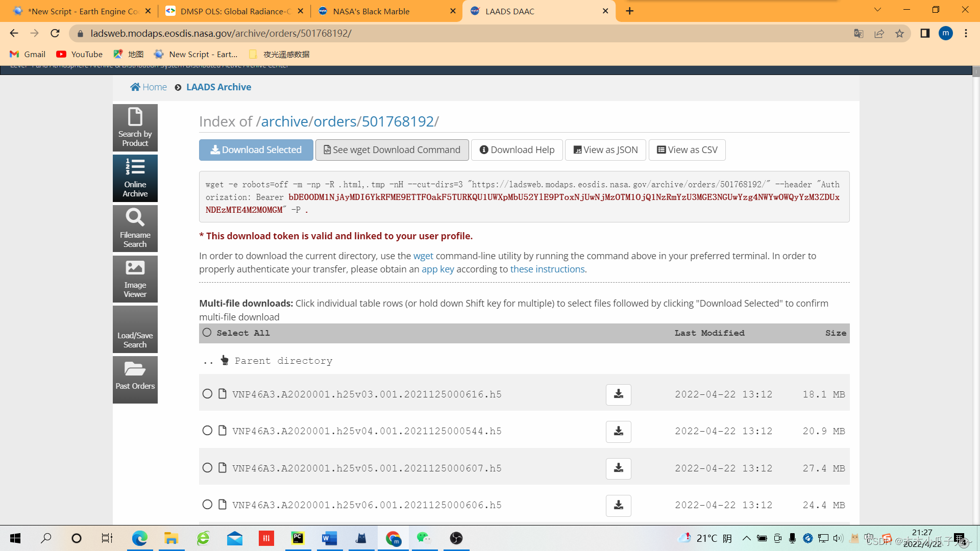
Task: Open the 'these instructions' link
Action: point(547,269)
